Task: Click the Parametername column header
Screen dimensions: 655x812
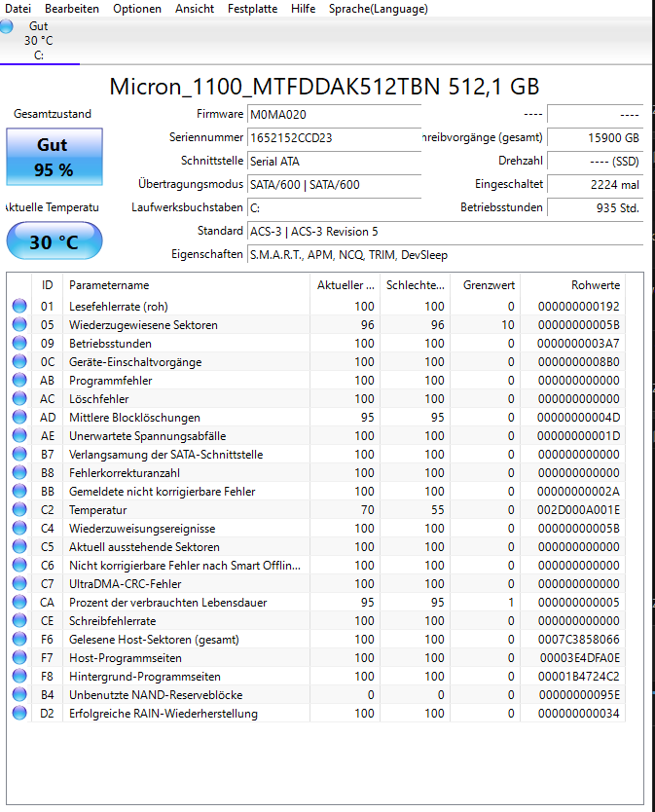Action: point(187,285)
